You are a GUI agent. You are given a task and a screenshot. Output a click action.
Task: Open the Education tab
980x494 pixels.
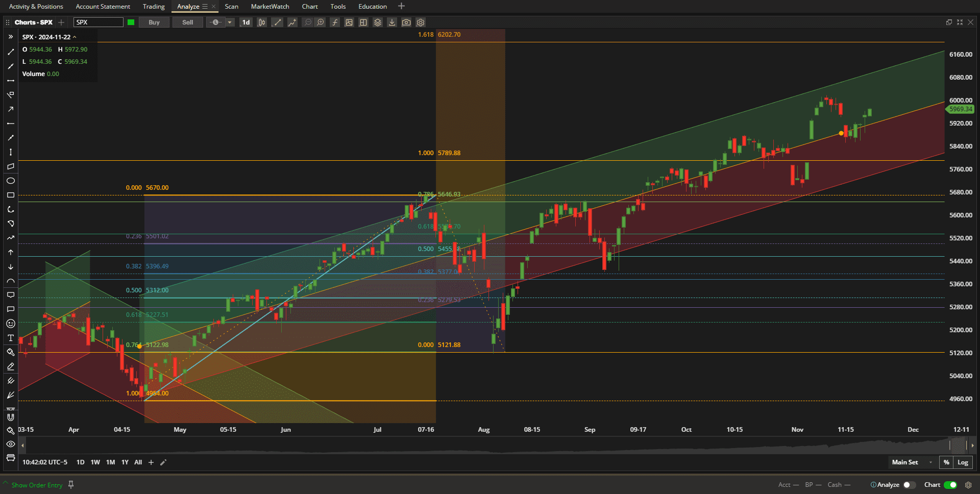click(x=373, y=7)
